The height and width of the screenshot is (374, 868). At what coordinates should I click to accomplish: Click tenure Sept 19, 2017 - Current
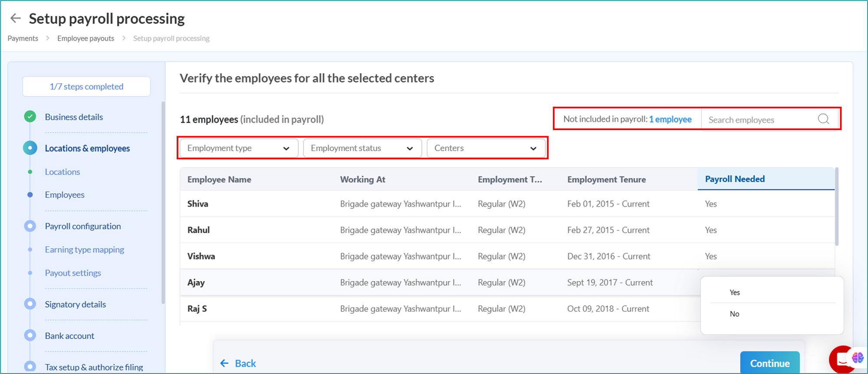point(610,282)
